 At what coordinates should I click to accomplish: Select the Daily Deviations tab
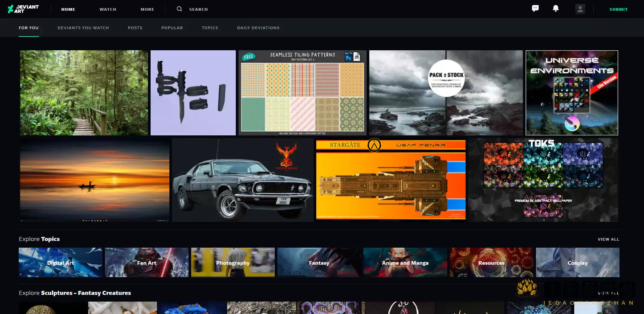258,28
